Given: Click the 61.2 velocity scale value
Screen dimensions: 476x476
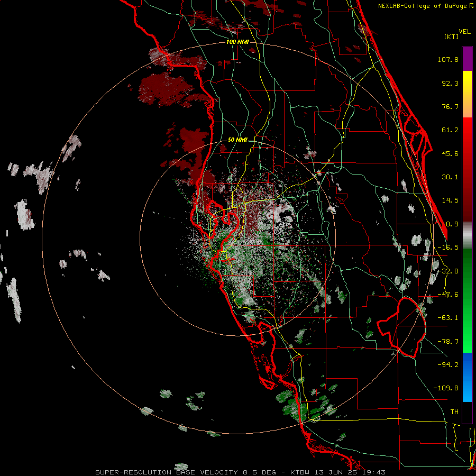Looking at the screenshot, I should [x=450, y=130].
